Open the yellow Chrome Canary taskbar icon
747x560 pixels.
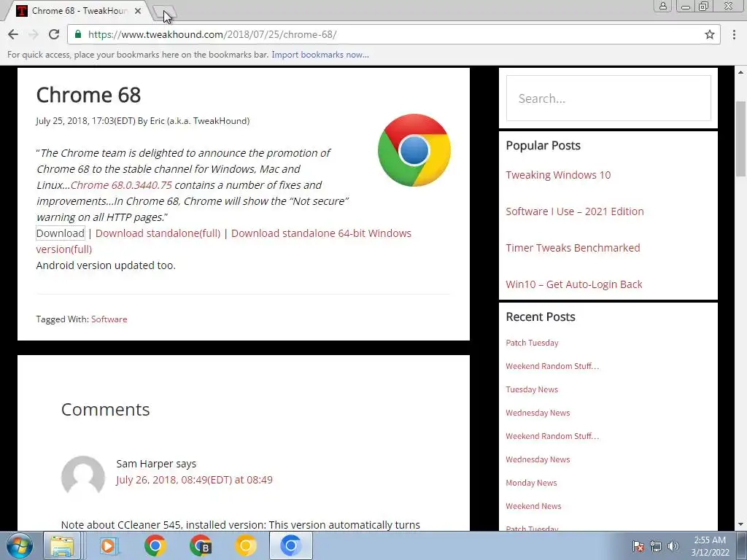(245, 545)
